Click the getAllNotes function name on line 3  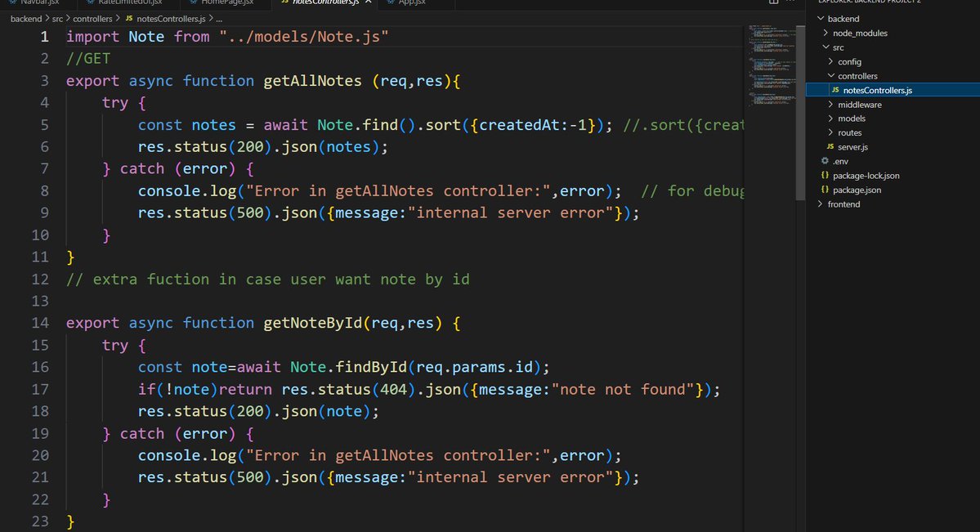coord(312,81)
